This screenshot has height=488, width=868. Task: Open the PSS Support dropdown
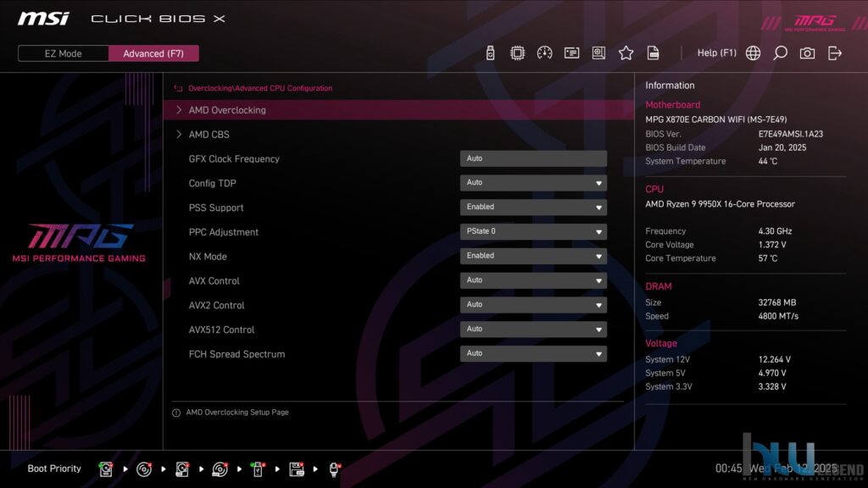coord(533,208)
